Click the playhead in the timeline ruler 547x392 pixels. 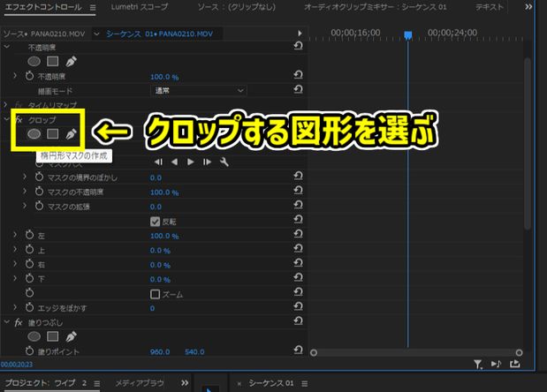[407, 34]
